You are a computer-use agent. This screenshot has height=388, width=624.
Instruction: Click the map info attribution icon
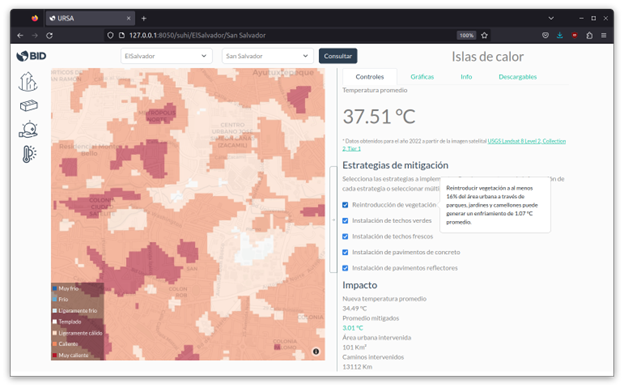click(x=316, y=351)
